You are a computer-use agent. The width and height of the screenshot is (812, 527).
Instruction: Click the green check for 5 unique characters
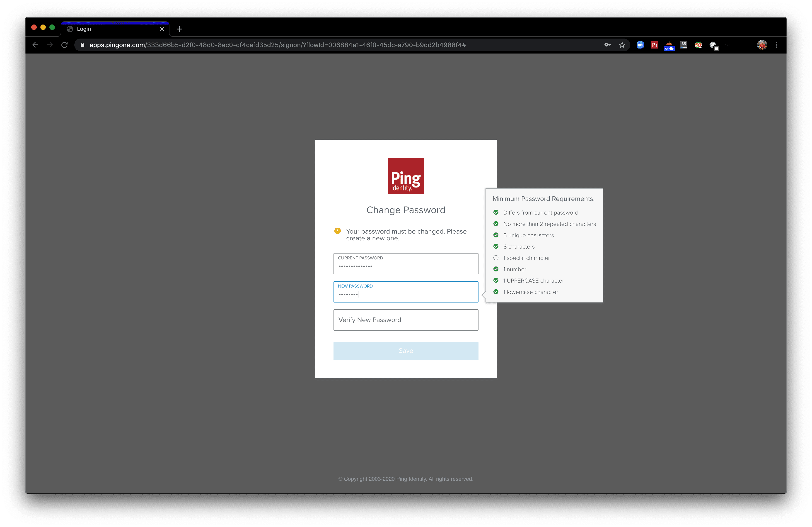[x=496, y=235]
